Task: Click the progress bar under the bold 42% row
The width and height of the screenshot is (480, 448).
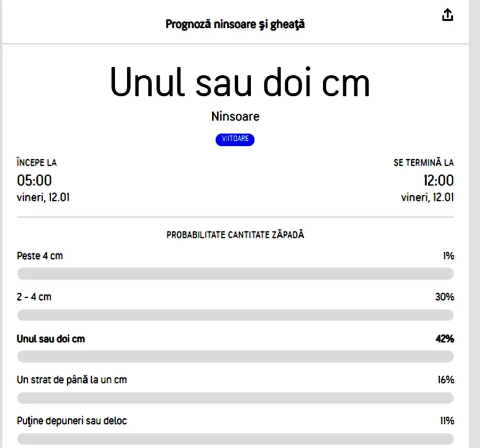Action: point(235,357)
